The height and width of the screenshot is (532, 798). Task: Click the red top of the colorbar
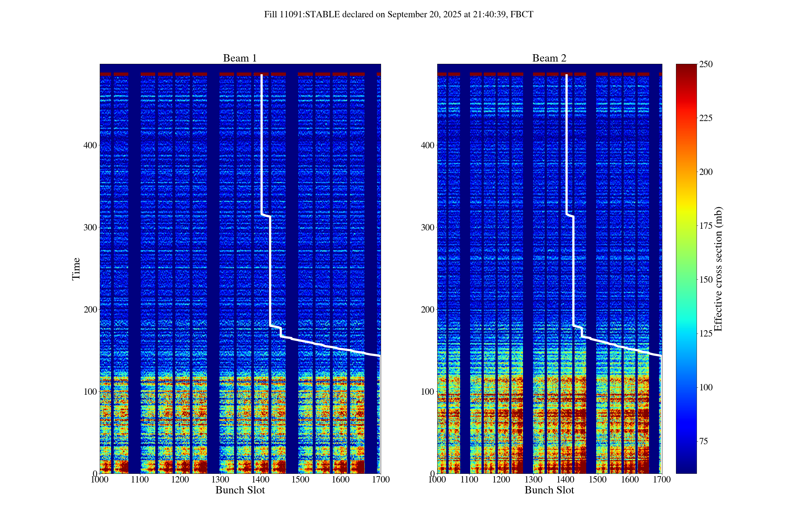click(x=686, y=68)
